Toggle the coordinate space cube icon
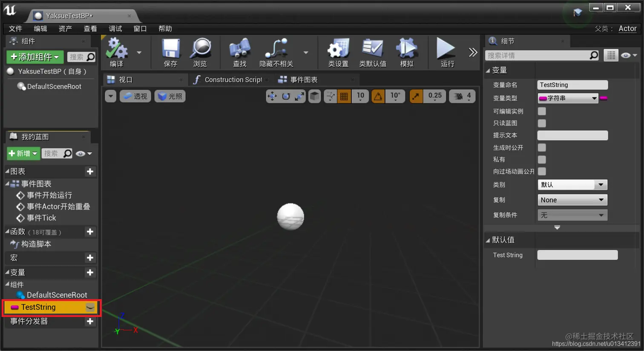644x351 pixels. [314, 96]
